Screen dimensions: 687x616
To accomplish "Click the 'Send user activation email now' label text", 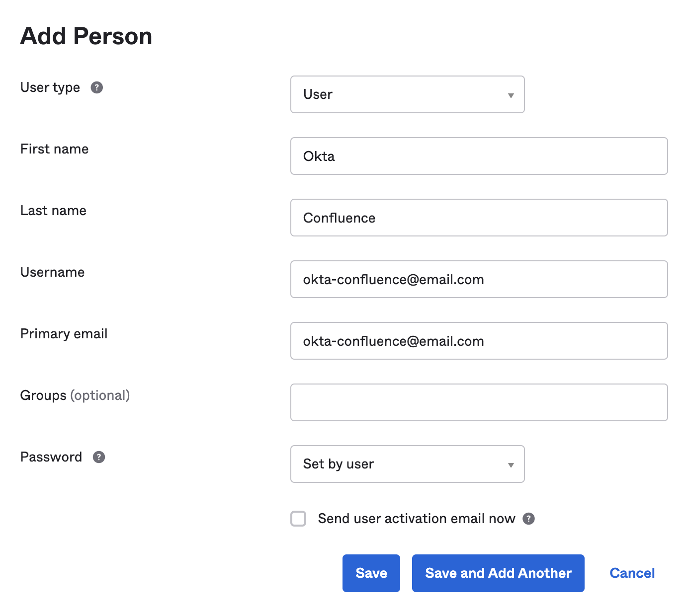I will click(x=416, y=519).
